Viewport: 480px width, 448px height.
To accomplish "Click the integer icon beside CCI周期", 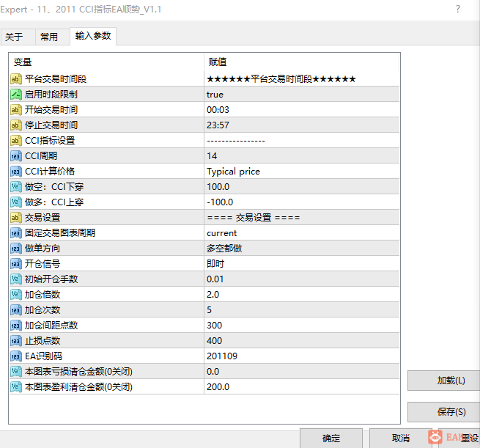I will 15,156.
